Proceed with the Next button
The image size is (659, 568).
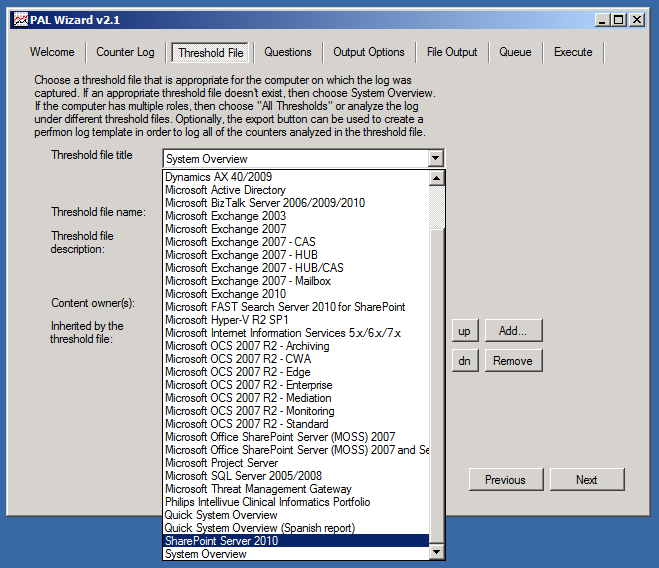pyautogui.click(x=587, y=480)
